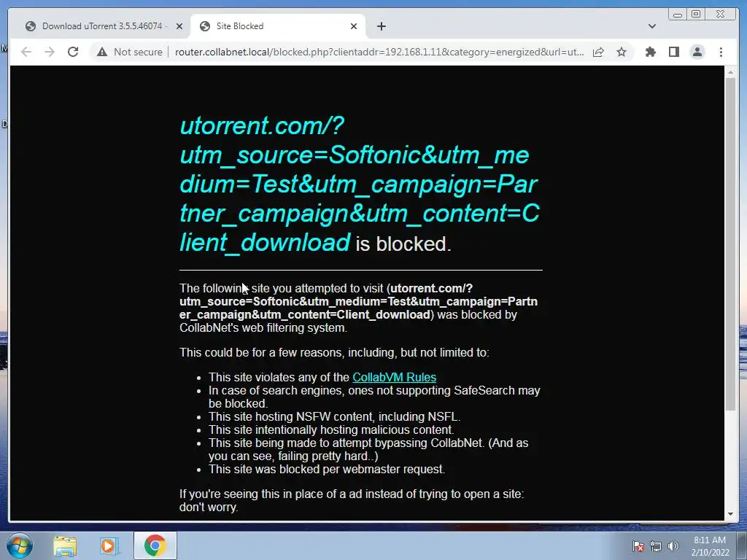The width and height of the screenshot is (747, 560).
Task: Click the page scroll up arrow
Action: pos(730,72)
